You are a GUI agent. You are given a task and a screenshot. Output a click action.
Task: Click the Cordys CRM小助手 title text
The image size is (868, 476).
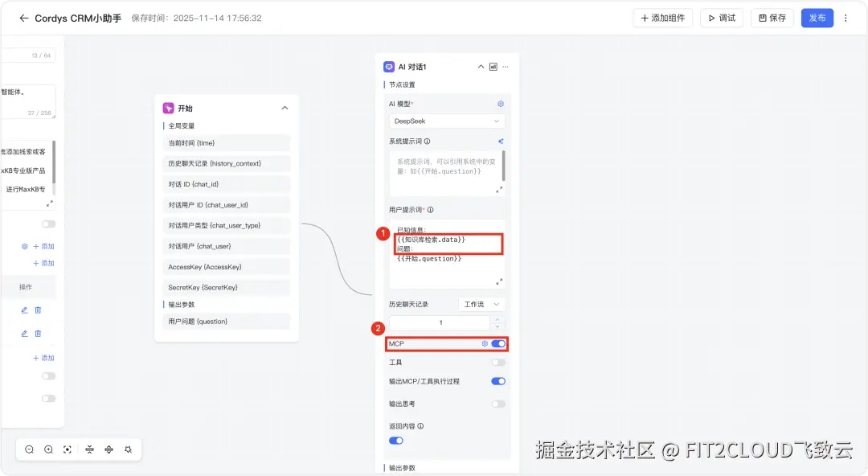(78, 18)
